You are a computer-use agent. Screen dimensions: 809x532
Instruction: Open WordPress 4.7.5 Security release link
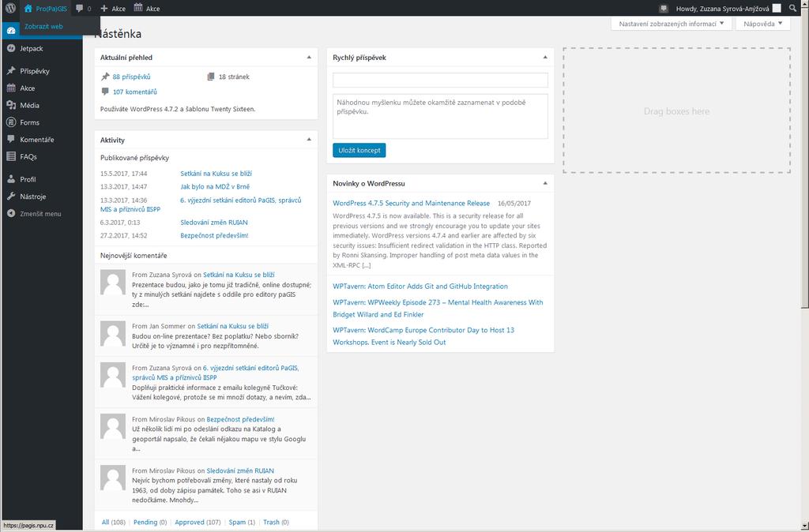[411, 203]
